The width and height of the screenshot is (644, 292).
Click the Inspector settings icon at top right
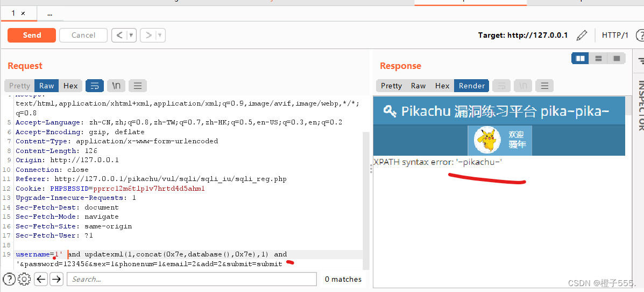tap(641, 60)
